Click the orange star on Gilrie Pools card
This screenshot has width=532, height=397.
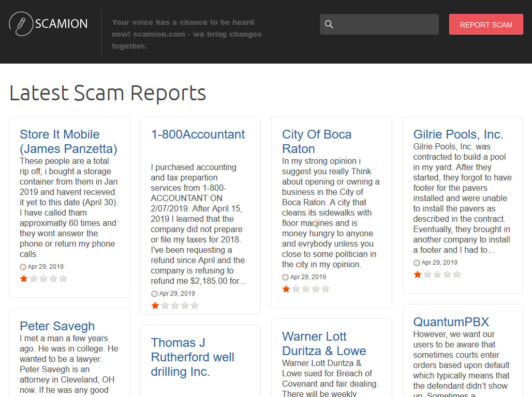(x=417, y=274)
